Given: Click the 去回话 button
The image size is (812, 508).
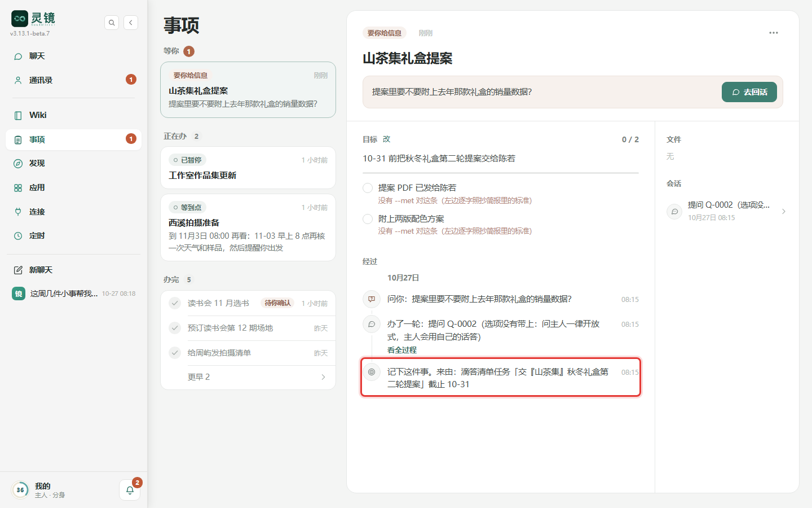Looking at the screenshot, I should pyautogui.click(x=749, y=92).
